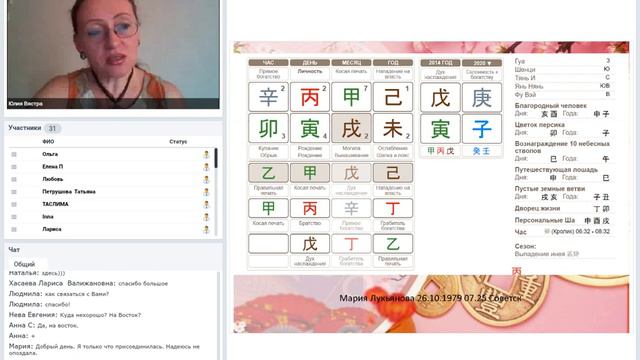The width and height of the screenshot is (640, 360).
Task: Click the small square marker left of Елена П
Action: point(14,167)
